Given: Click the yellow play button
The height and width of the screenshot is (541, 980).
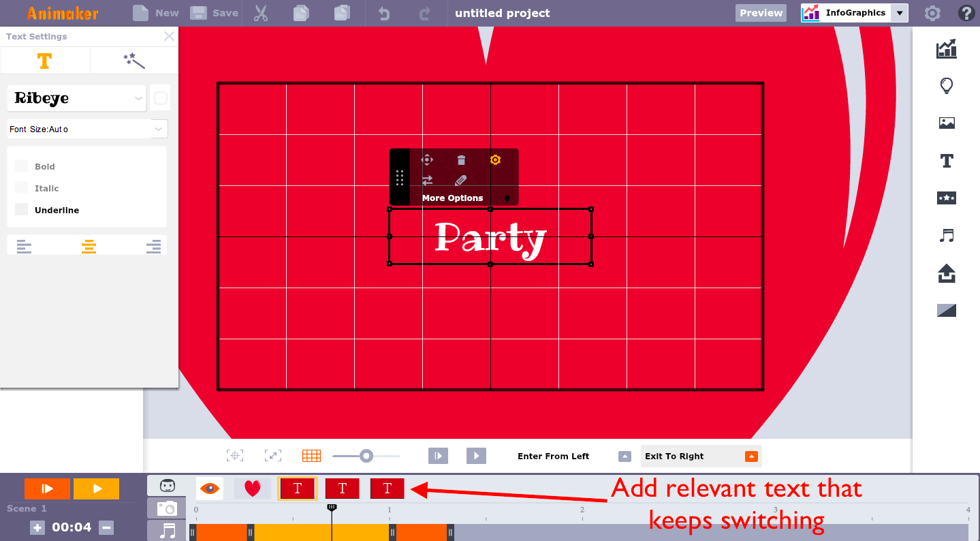Looking at the screenshot, I should (96, 489).
